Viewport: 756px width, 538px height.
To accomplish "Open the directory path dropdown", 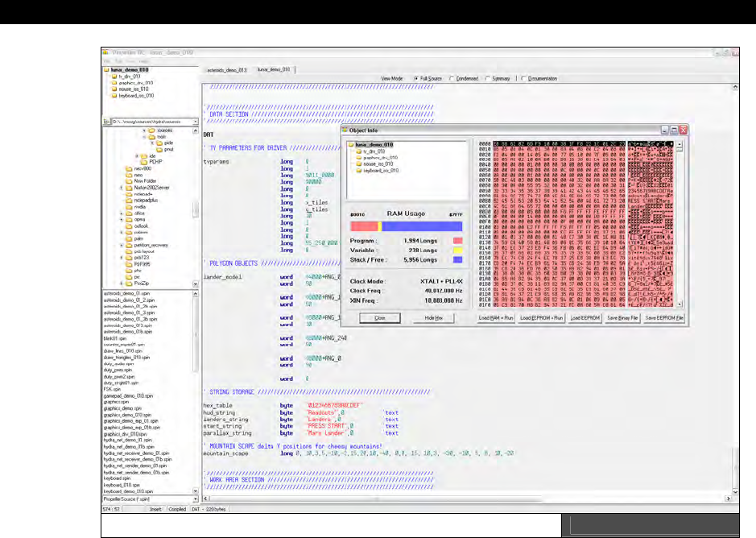I will click(x=195, y=122).
